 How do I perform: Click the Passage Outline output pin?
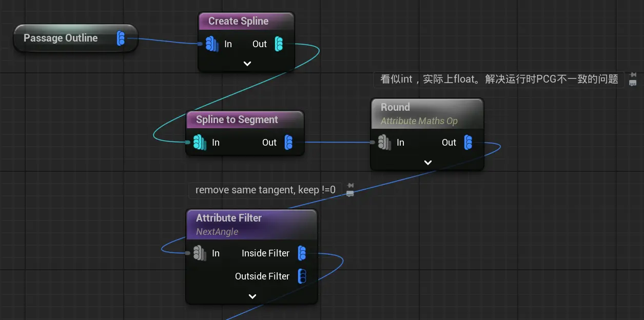[121, 38]
